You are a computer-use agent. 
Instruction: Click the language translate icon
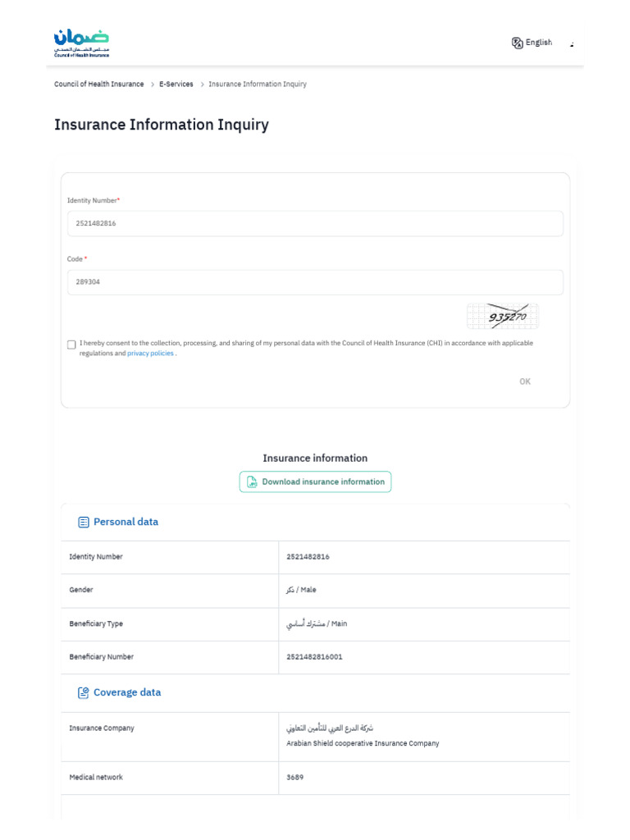tap(517, 43)
